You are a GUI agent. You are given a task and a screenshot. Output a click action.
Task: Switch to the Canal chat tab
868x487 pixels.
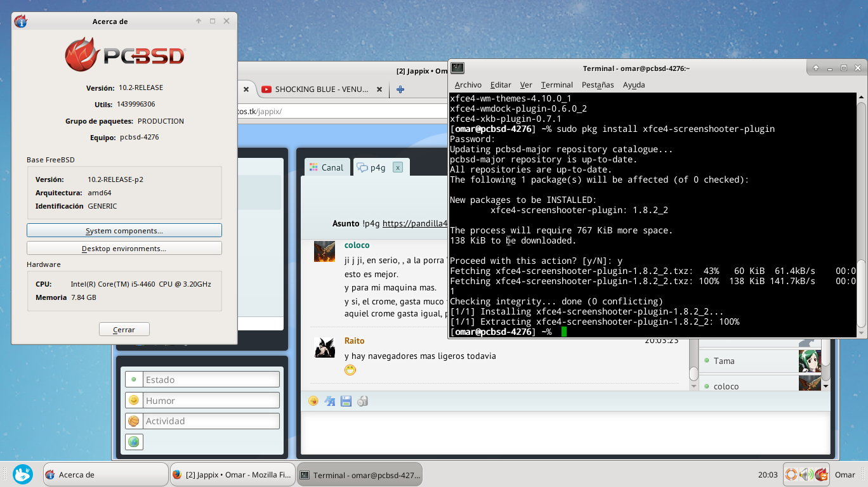click(326, 167)
